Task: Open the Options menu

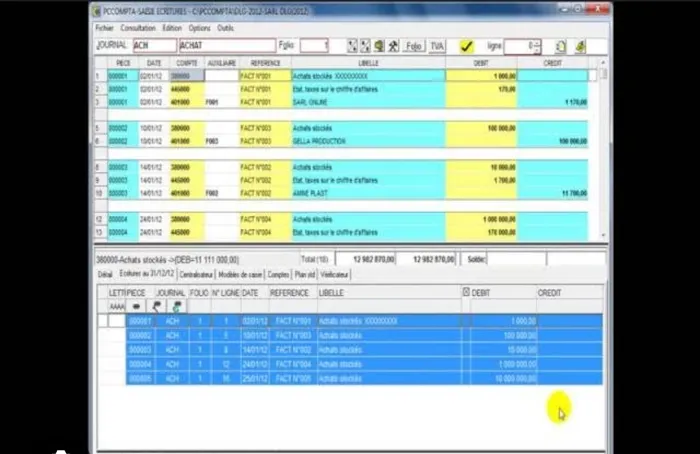Action: click(x=199, y=28)
